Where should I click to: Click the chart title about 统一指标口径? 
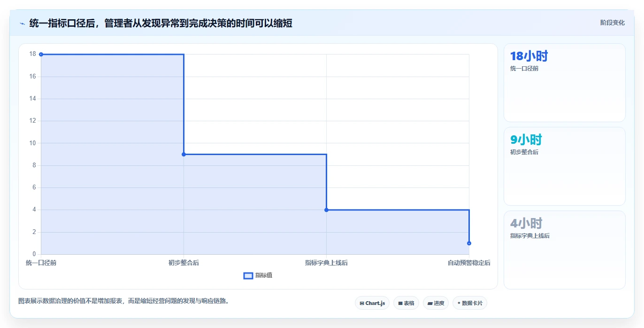pos(161,23)
